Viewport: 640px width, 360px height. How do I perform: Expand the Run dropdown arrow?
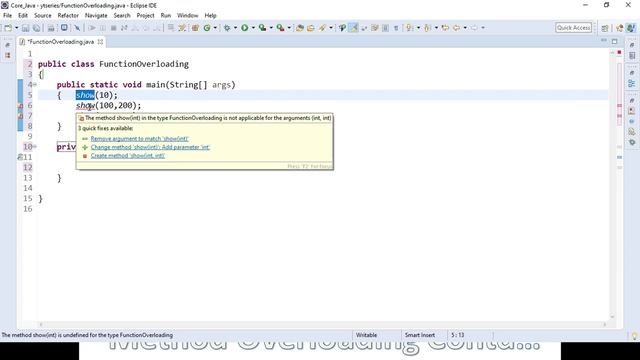(253, 28)
